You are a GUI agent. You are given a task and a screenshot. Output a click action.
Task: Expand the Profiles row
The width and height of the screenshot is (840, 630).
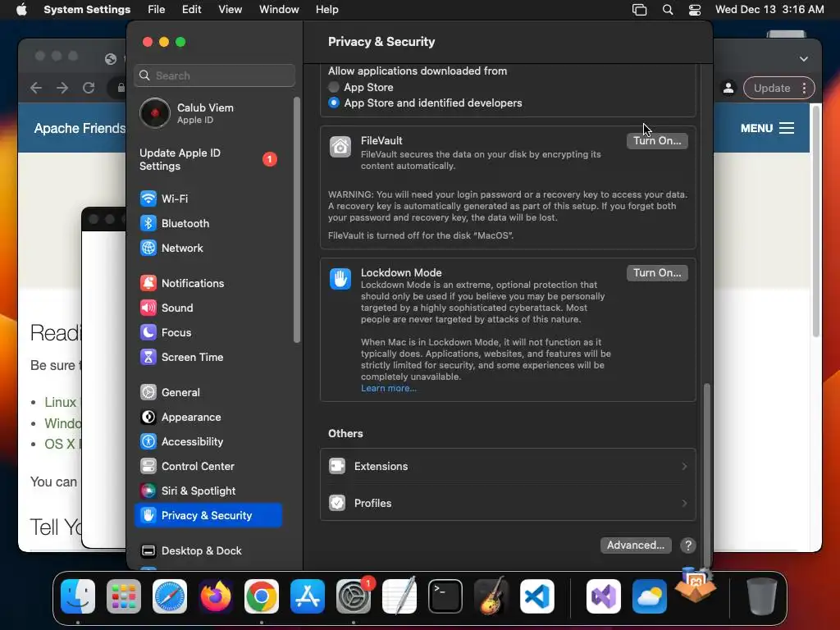[508, 503]
